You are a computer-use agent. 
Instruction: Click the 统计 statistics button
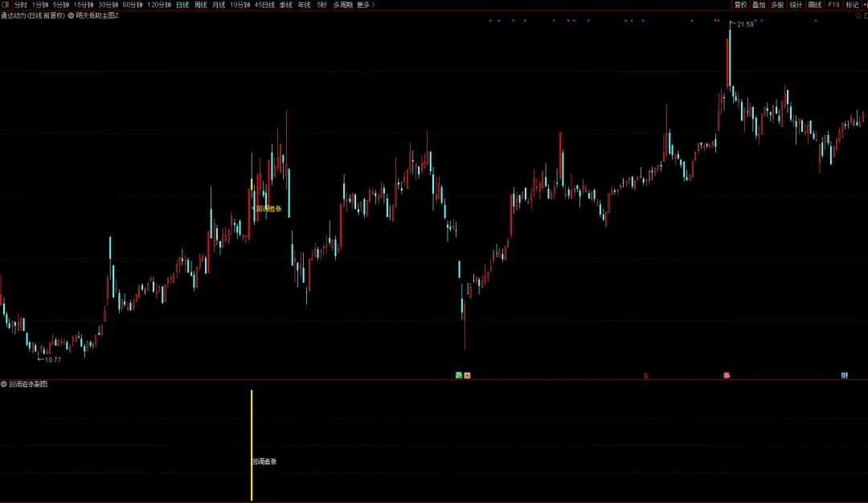point(796,5)
